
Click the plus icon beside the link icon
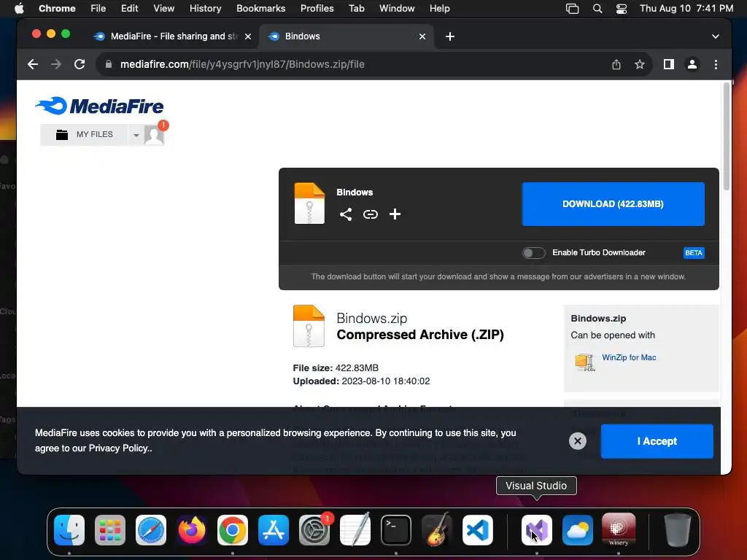[x=395, y=214]
